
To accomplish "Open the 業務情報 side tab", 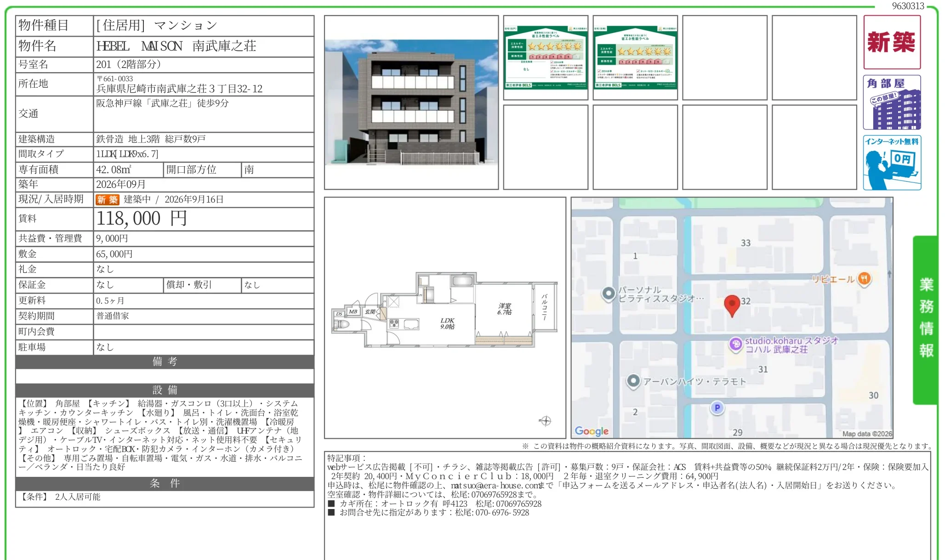I will 926,320.
